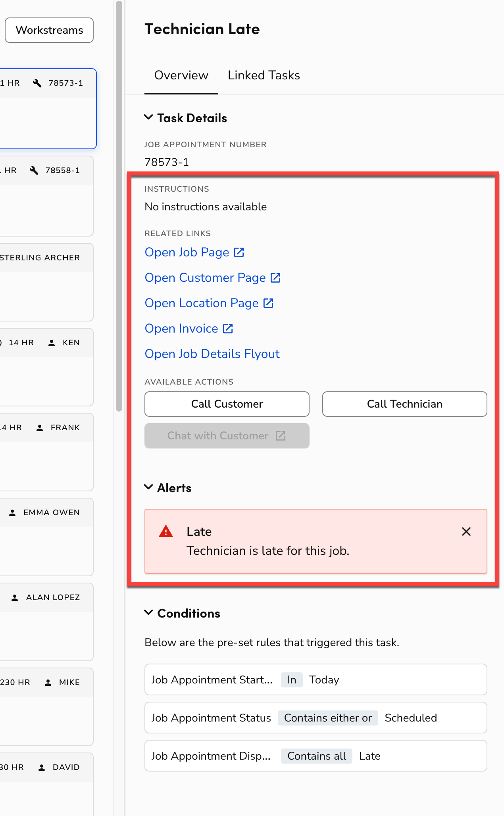Click the Call Technician button
The height and width of the screenshot is (816, 504).
pos(405,404)
